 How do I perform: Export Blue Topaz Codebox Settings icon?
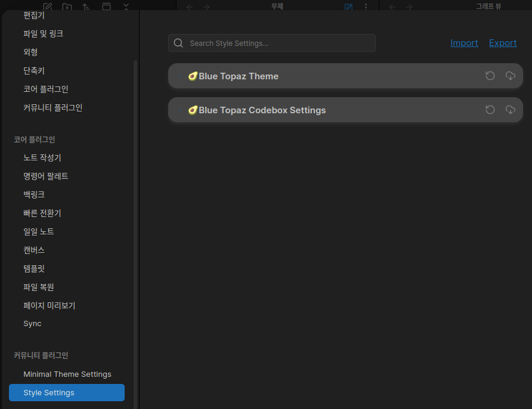[x=511, y=110]
